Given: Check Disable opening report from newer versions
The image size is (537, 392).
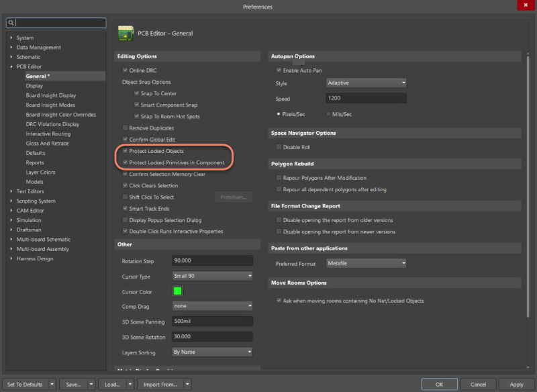Looking at the screenshot, I should (x=279, y=232).
